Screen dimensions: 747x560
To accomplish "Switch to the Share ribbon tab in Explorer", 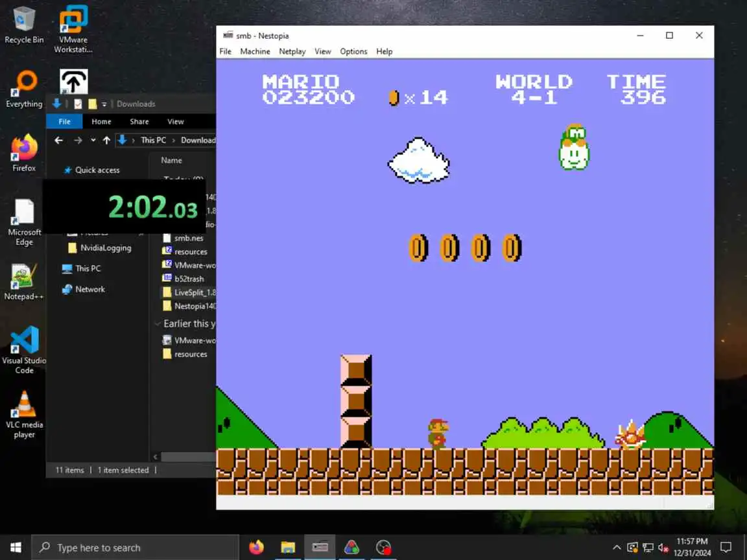I will (x=139, y=121).
